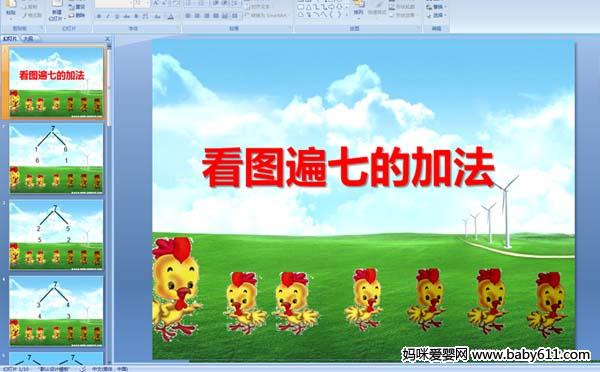
Task: Select slide 3 thumbnail showing 2 and 5
Action: pos(56,235)
